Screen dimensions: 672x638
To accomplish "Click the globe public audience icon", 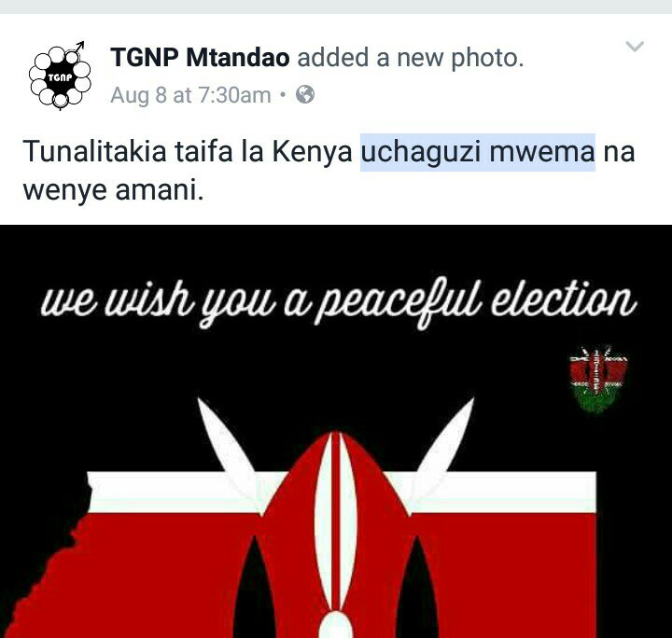I will click(x=305, y=94).
